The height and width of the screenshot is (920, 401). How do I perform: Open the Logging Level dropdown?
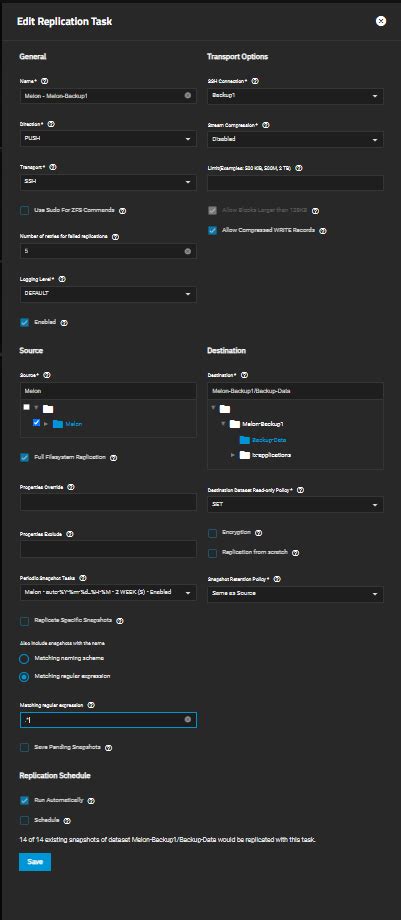(108, 294)
